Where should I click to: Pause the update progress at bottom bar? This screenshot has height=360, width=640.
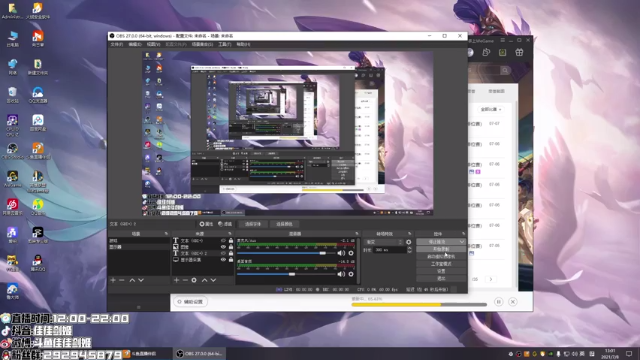coord(498,302)
